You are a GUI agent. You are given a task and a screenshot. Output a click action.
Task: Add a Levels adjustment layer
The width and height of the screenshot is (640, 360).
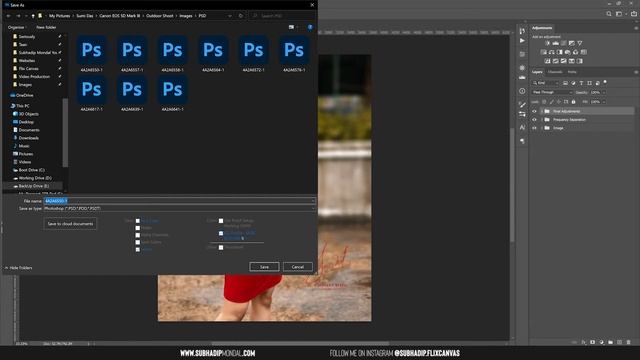coord(556,43)
